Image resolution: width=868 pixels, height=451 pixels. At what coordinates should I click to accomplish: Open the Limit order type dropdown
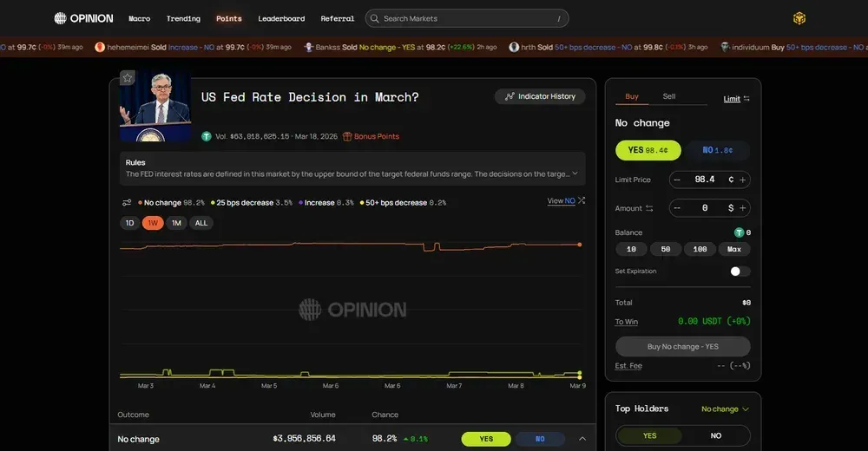click(736, 99)
